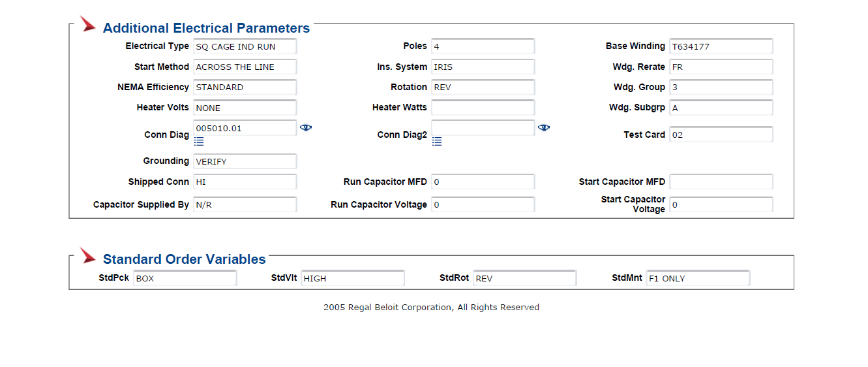Click the Ins. System field
The width and height of the screenshot is (868, 367).
click(483, 67)
